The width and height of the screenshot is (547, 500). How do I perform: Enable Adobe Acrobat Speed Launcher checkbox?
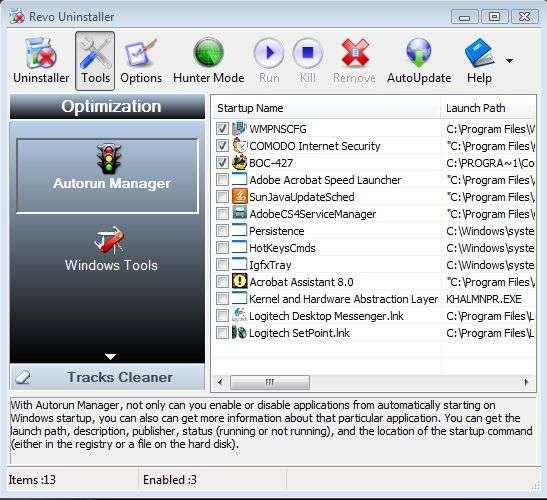222,180
